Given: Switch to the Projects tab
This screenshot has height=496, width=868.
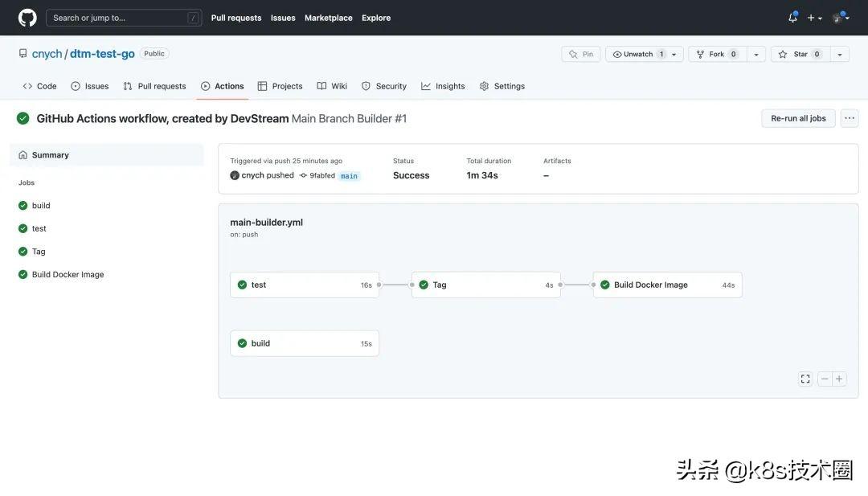Looking at the screenshot, I should pyautogui.click(x=280, y=86).
